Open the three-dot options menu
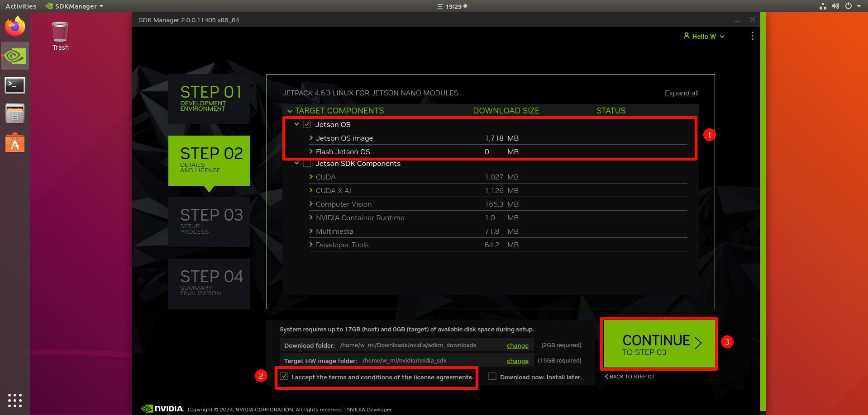Image resolution: width=868 pixels, height=415 pixels. (x=752, y=36)
